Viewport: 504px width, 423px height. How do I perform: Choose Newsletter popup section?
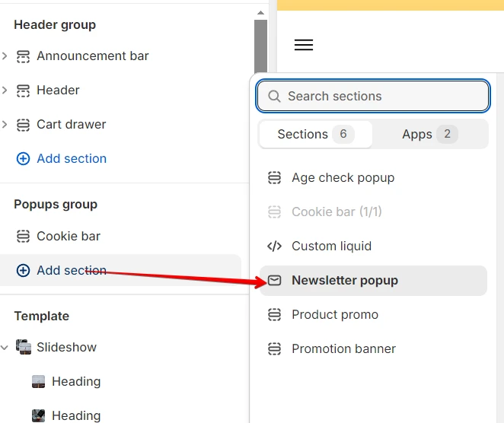point(373,281)
